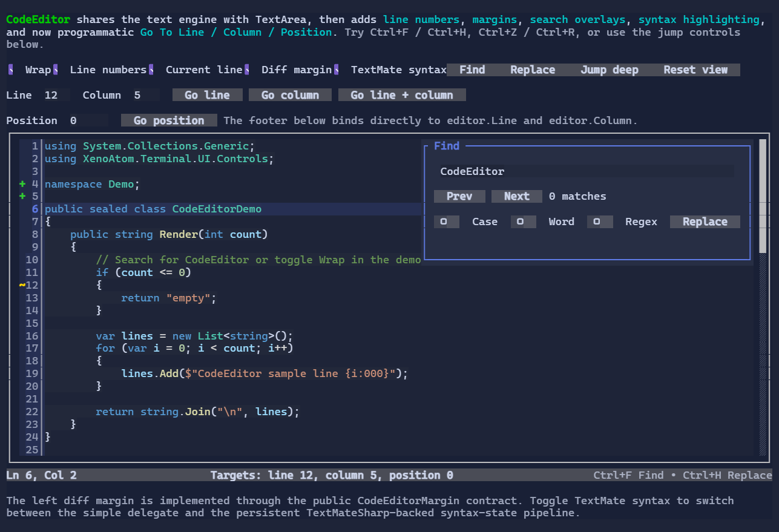
Task: Click the 'for (var i = 0' loop line
Action: pyautogui.click(x=194, y=348)
